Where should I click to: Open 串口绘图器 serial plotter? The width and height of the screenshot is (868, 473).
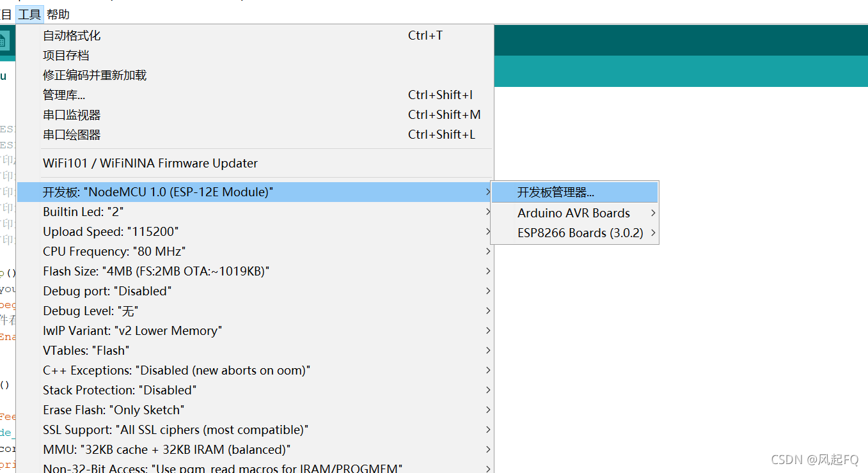point(72,135)
